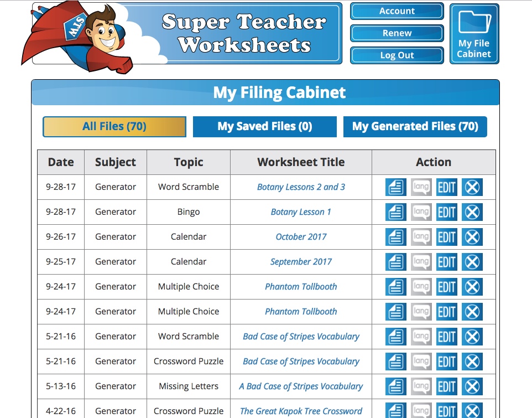This screenshot has height=418, width=532.
Task: Click the 9-25-17 date cell
Action: (x=61, y=262)
